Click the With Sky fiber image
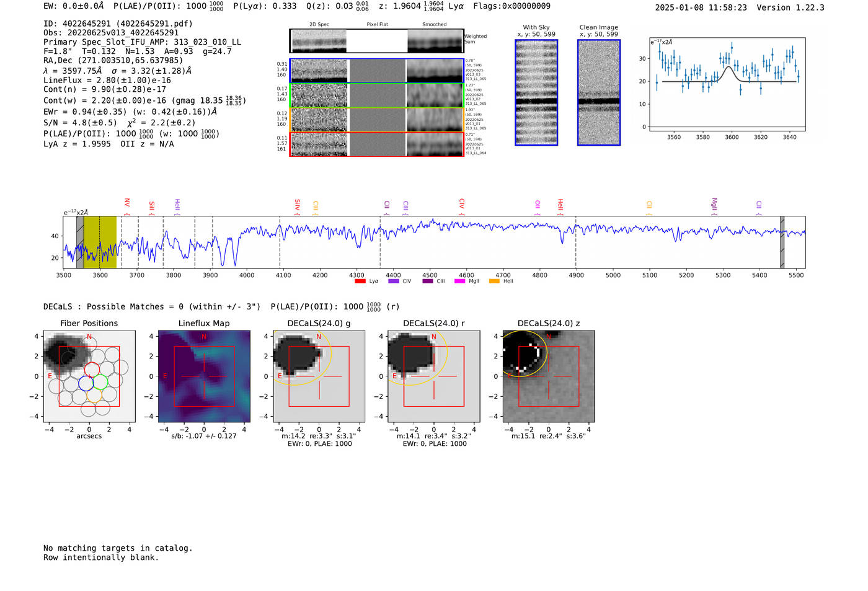 pos(536,92)
